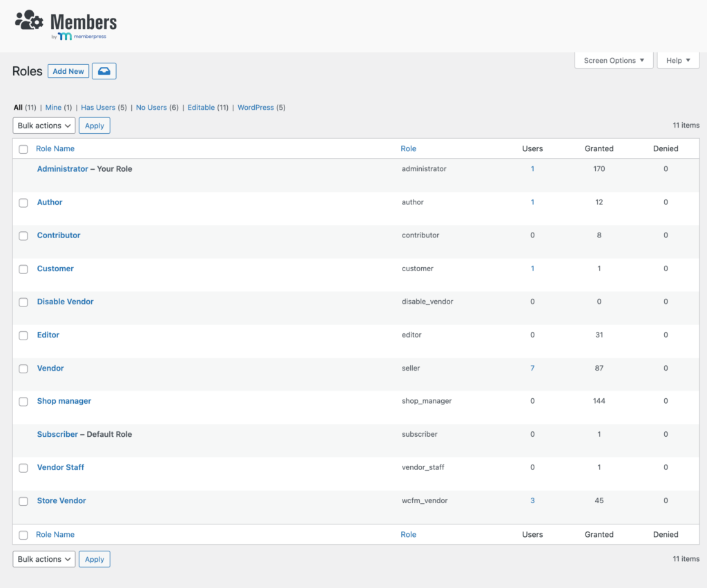Tick the select-all checkbox in table footer

click(x=23, y=535)
